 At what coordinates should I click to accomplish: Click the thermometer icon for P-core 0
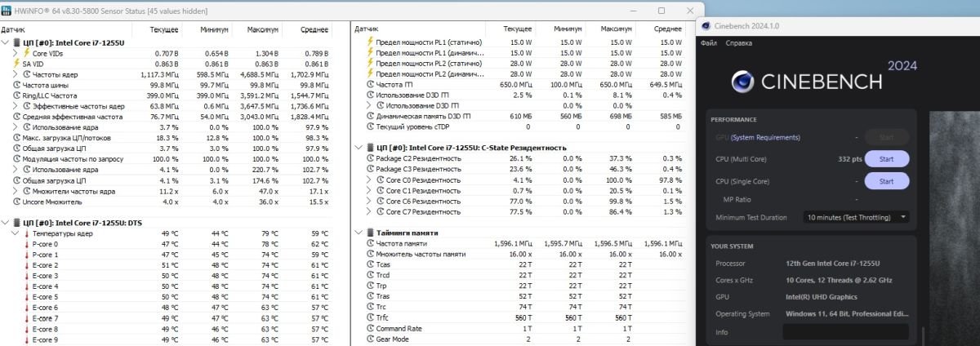click(x=25, y=244)
